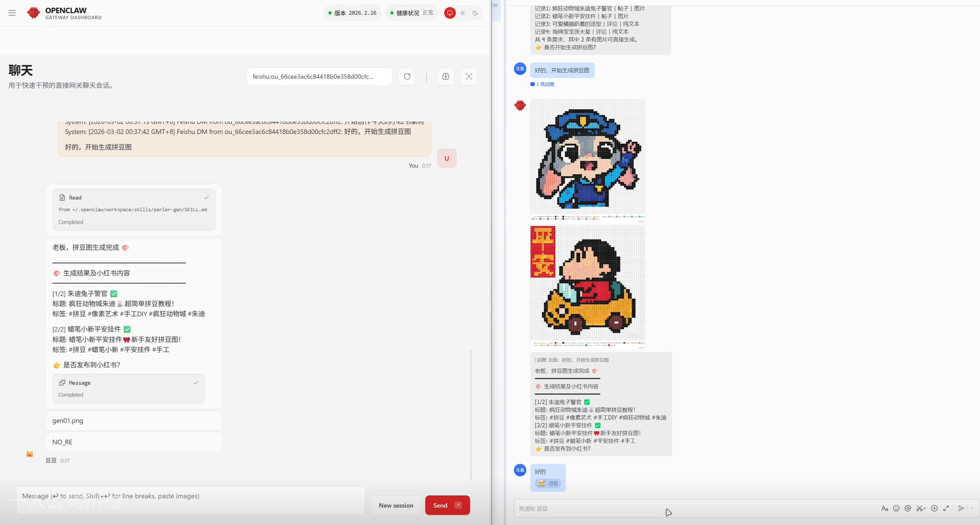This screenshot has width=980, height=525.
Task: Open the feishu session key dropdown
Action: point(319,77)
